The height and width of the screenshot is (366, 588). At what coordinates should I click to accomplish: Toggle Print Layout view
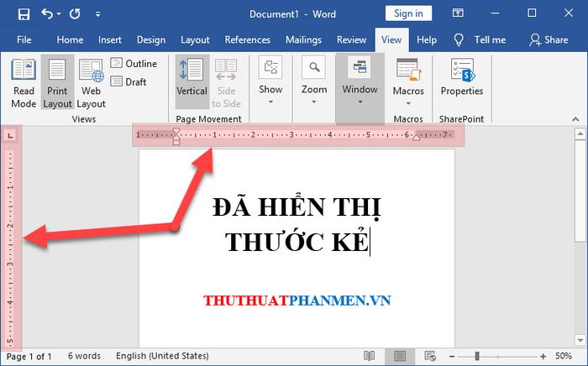(58, 83)
